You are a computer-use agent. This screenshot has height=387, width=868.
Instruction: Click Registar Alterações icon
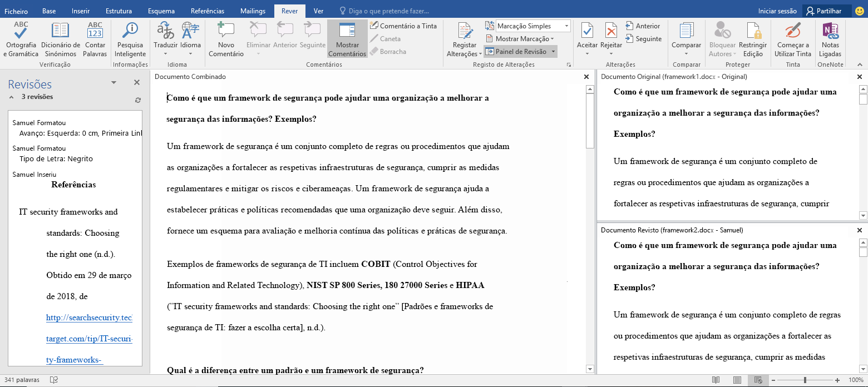[x=465, y=31]
